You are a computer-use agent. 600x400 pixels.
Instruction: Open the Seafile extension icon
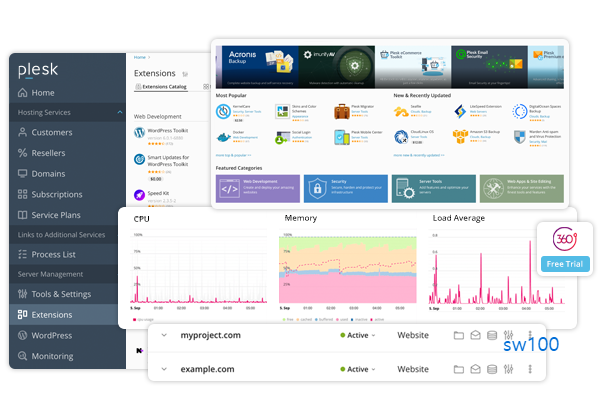click(401, 112)
